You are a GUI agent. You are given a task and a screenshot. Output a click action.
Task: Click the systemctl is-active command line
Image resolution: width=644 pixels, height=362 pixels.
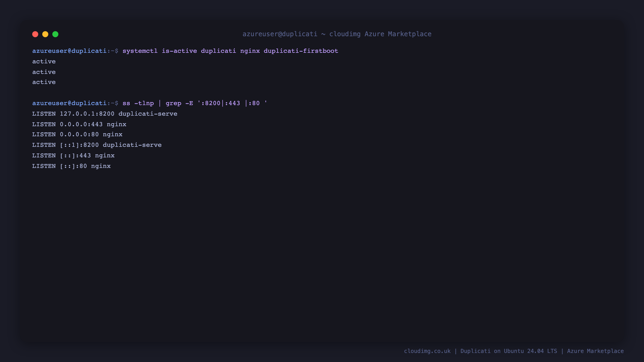coord(185,51)
